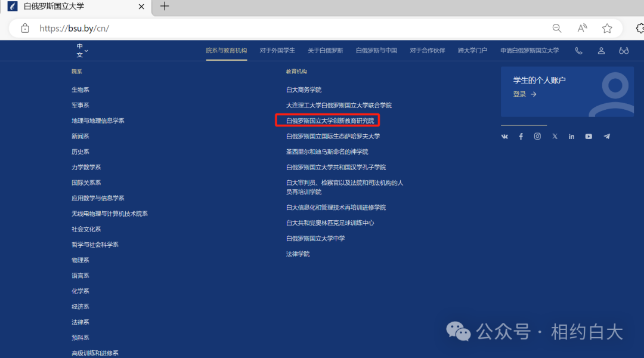Viewport: 644px width, 358px height.
Task: Open the 生物系 faculty link
Action: click(x=80, y=89)
